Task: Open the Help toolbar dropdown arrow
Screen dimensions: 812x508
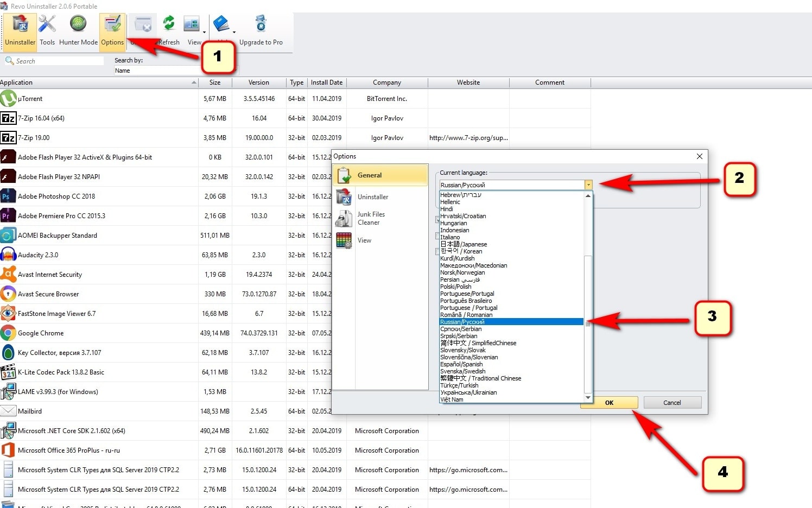Action: click(x=234, y=32)
